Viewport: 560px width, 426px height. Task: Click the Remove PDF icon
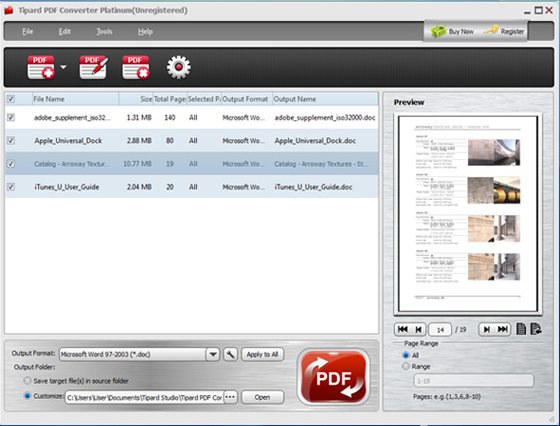click(x=136, y=67)
